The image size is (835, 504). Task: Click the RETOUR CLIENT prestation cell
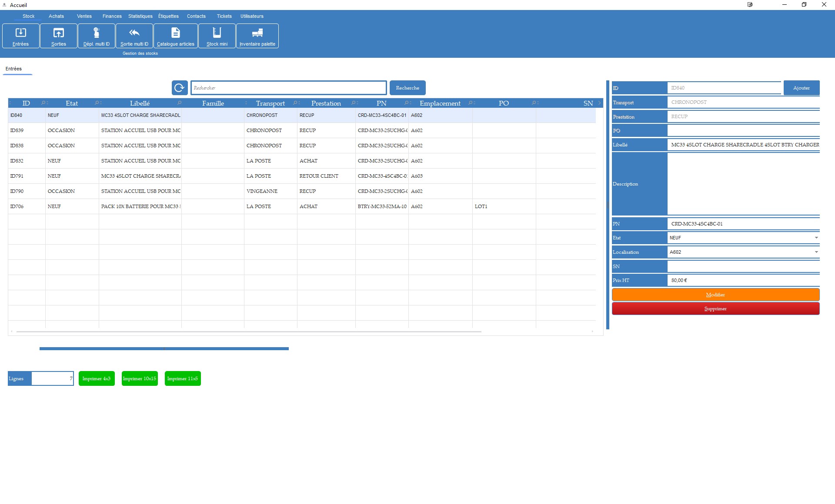pyautogui.click(x=326, y=176)
